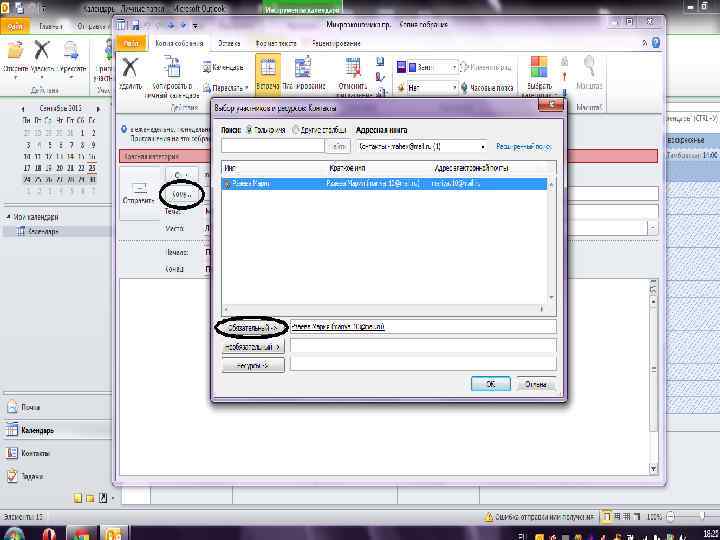
Task: Open the Scheduling (Планирование) view icon
Action: pos(304,74)
